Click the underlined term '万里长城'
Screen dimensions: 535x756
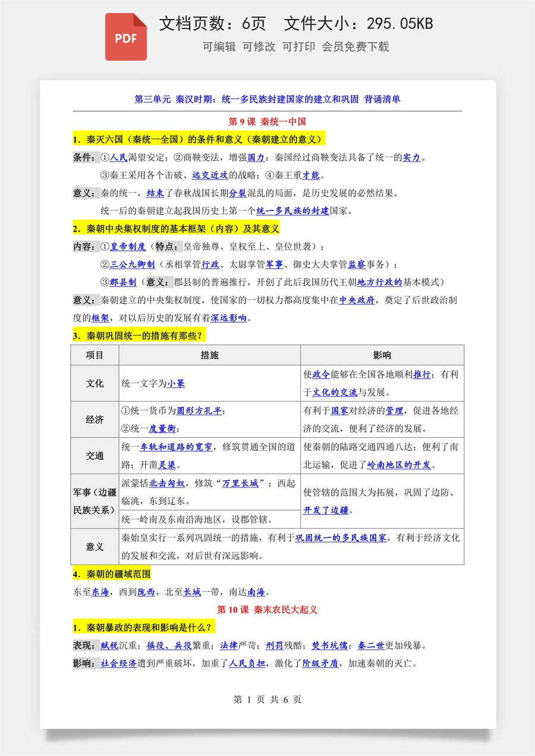coord(240,483)
